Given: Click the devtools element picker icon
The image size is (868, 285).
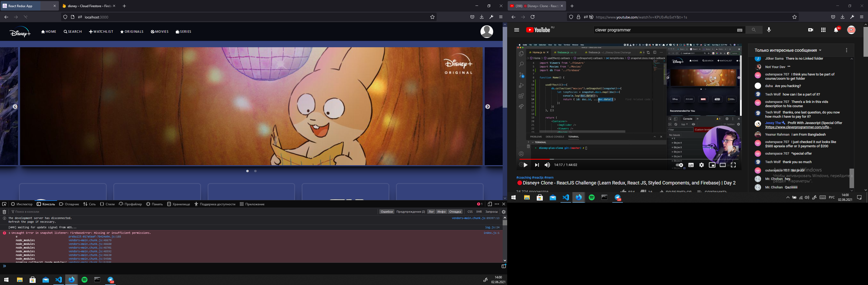Looking at the screenshot, I should [x=4, y=204].
